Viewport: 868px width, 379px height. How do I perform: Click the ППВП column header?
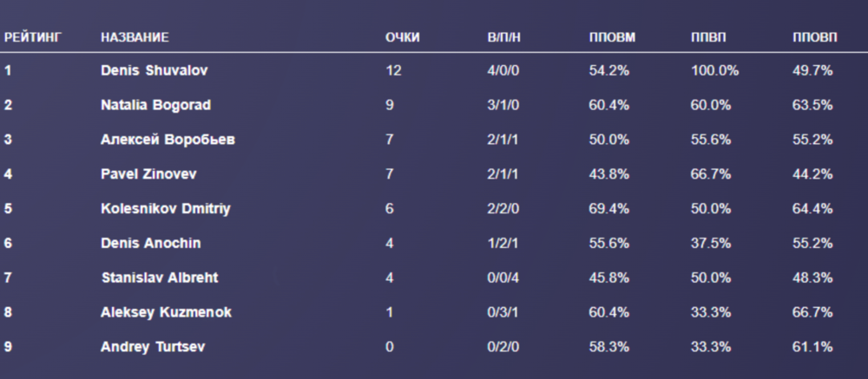tap(709, 37)
